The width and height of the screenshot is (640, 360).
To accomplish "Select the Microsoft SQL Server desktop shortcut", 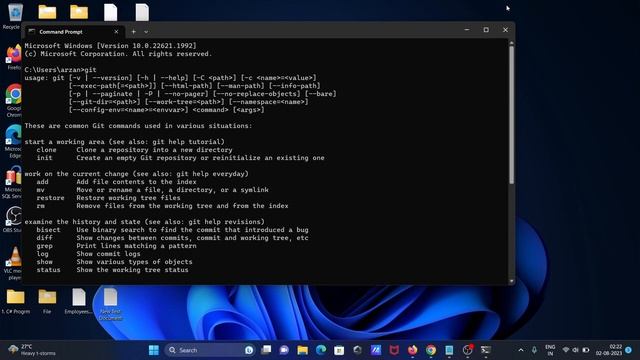I will coord(13,182).
